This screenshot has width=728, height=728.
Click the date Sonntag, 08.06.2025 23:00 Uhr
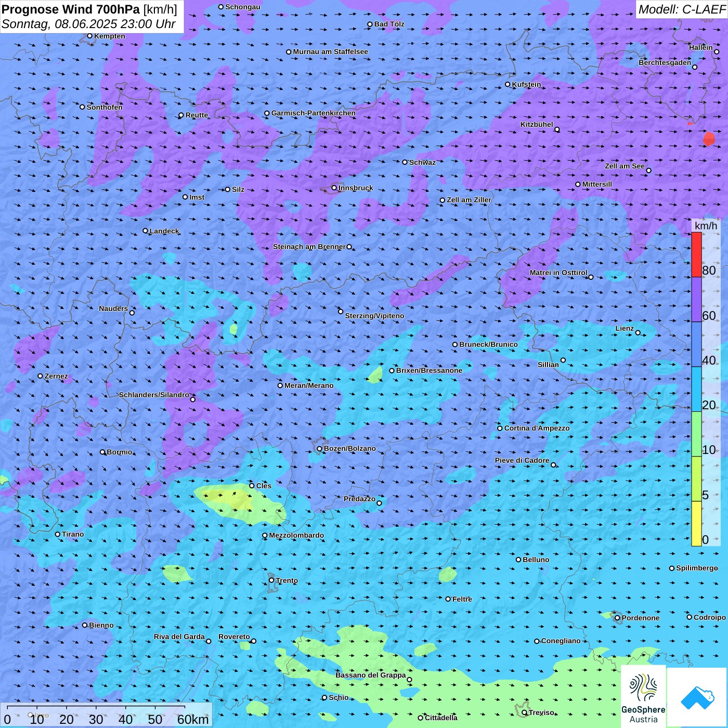88,24
